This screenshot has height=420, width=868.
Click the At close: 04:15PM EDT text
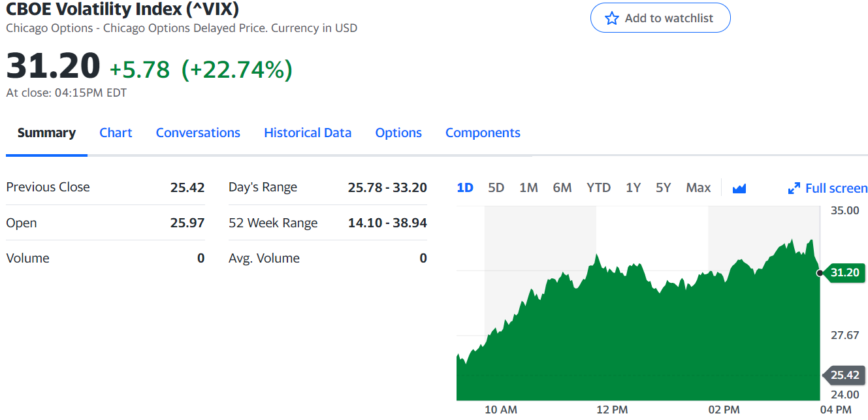[x=66, y=93]
